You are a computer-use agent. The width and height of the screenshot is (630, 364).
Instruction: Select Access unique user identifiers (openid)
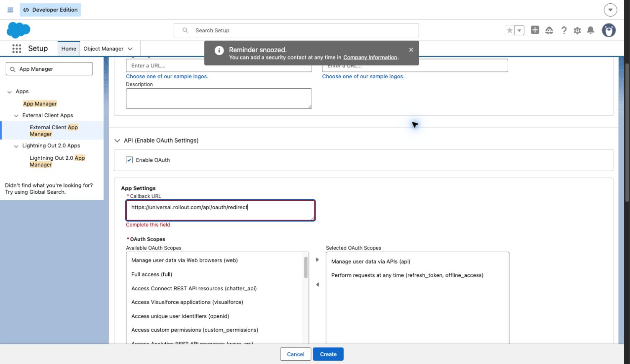coord(180,316)
